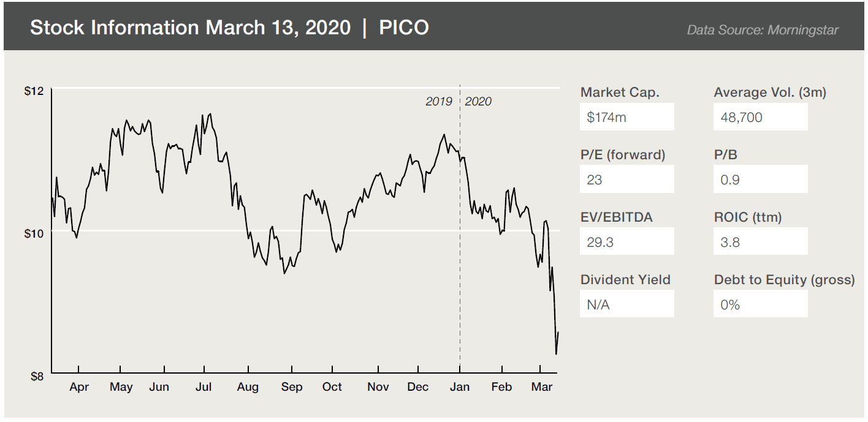
Task: Click the Mar label at the chart's end
Action: click(542, 387)
